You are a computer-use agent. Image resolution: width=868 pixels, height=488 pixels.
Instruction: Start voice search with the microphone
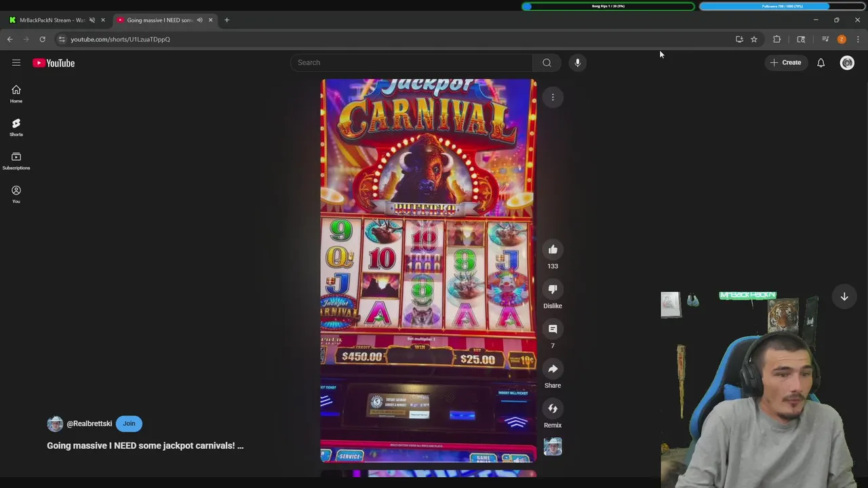(577, 62)
